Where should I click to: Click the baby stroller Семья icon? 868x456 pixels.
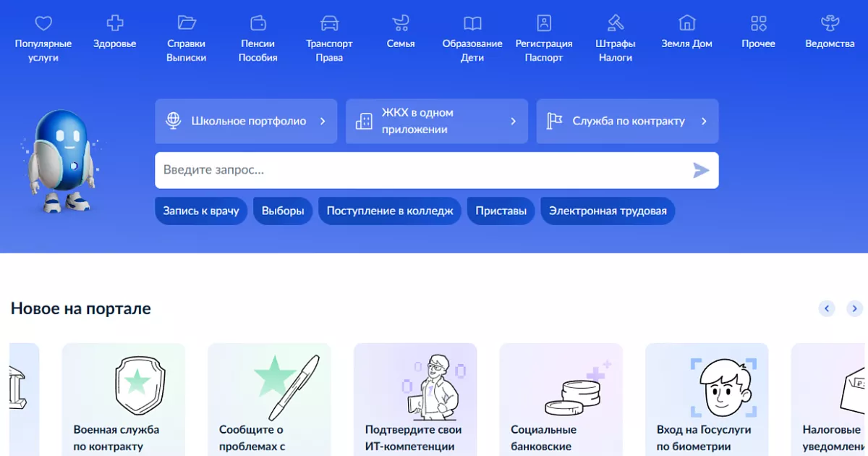(x=401, y=23)
